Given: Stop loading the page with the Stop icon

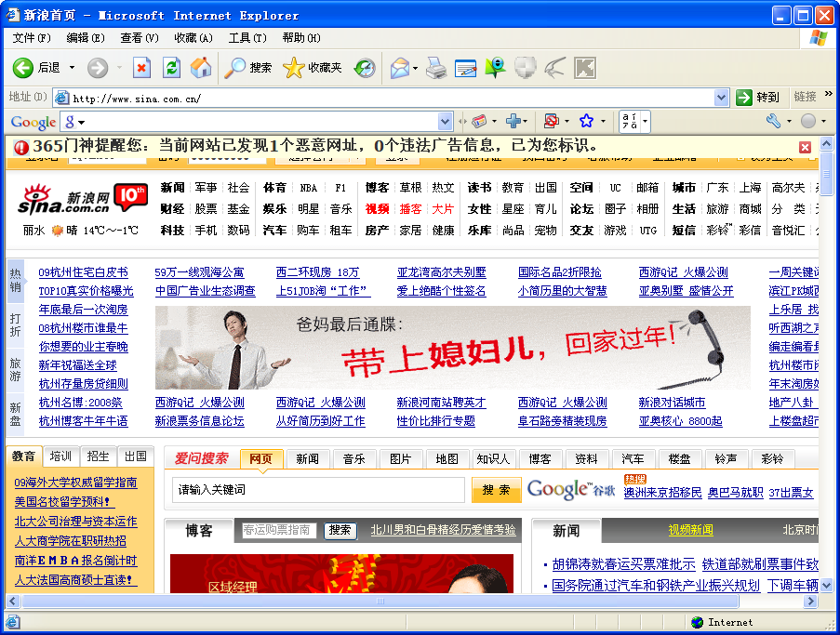Looking at the screenshot, I should point(141,68).
